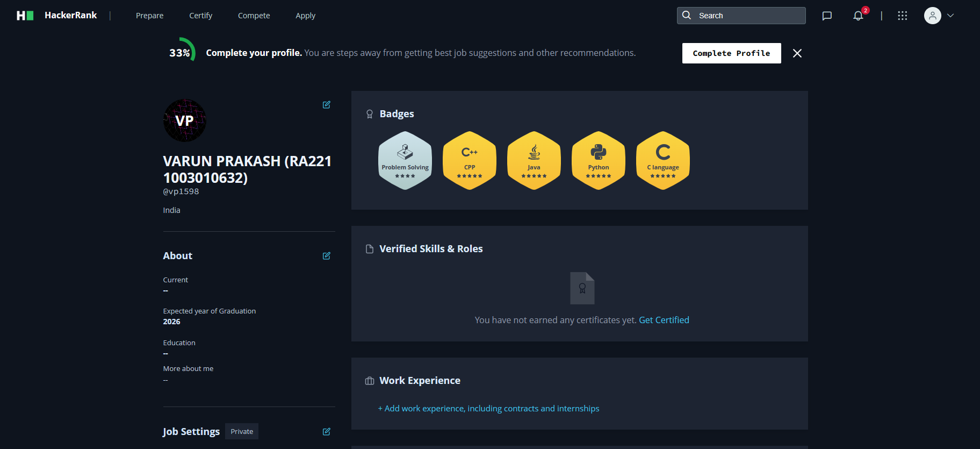Open the messages chat icon
The image size is (980, 449).
click(x=827, y=16)
